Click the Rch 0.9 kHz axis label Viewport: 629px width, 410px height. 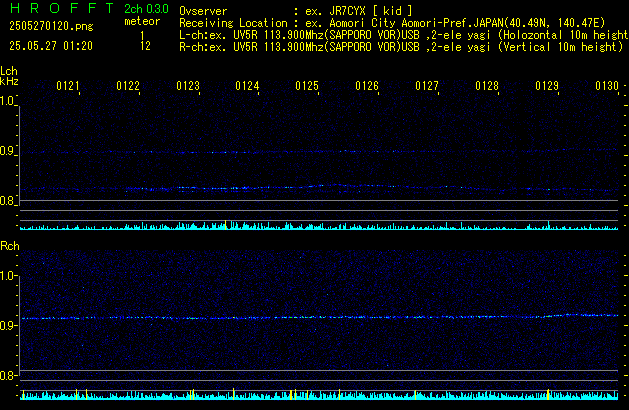[7, 325]
